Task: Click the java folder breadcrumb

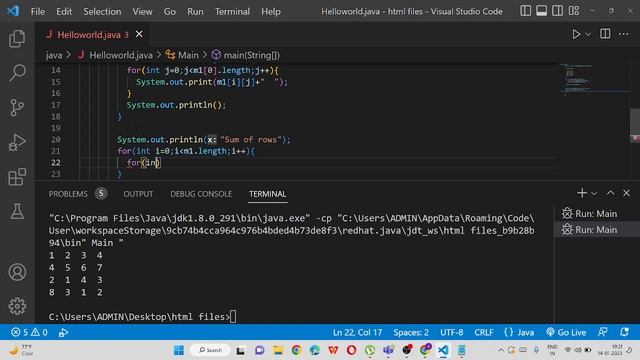Action: 53,55
